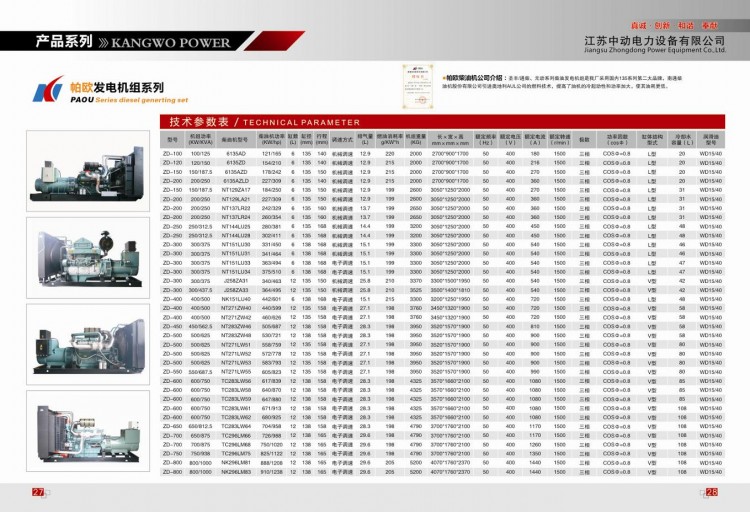This screenshot has height=512, width=750.
Task: Click the model cell ZD-100
Action: pos(172,154)
